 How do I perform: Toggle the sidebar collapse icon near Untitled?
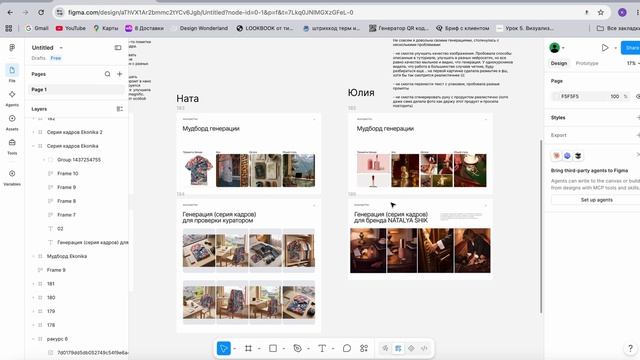pyautogui.click(x=118, y=48)
